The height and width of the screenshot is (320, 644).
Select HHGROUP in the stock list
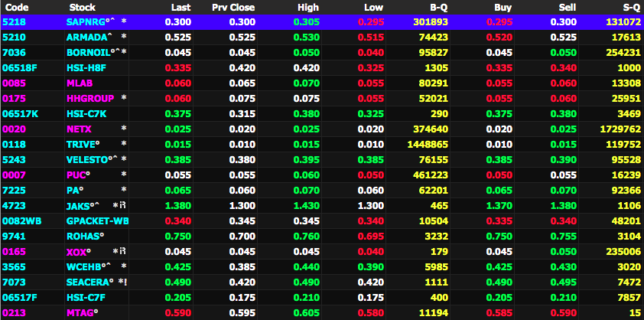90,98
